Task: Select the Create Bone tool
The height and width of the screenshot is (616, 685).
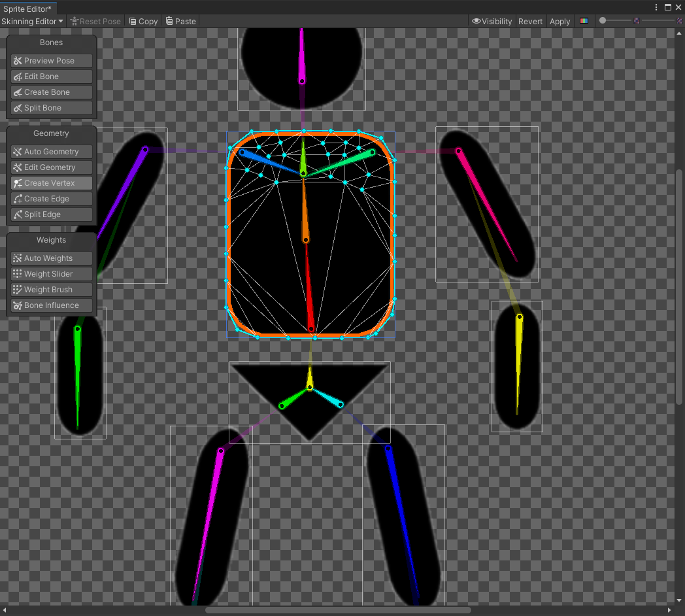Action: tap(51, 92)
